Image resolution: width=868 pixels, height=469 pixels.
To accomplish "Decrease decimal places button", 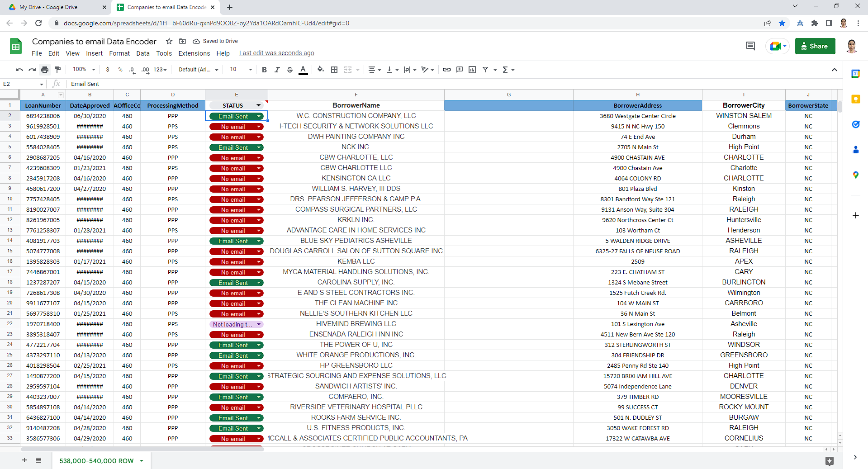I will click(x=132, y=70).
